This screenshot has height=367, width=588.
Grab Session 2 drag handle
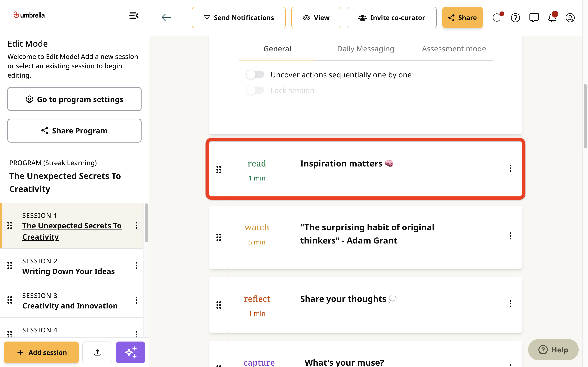[10, 265]
